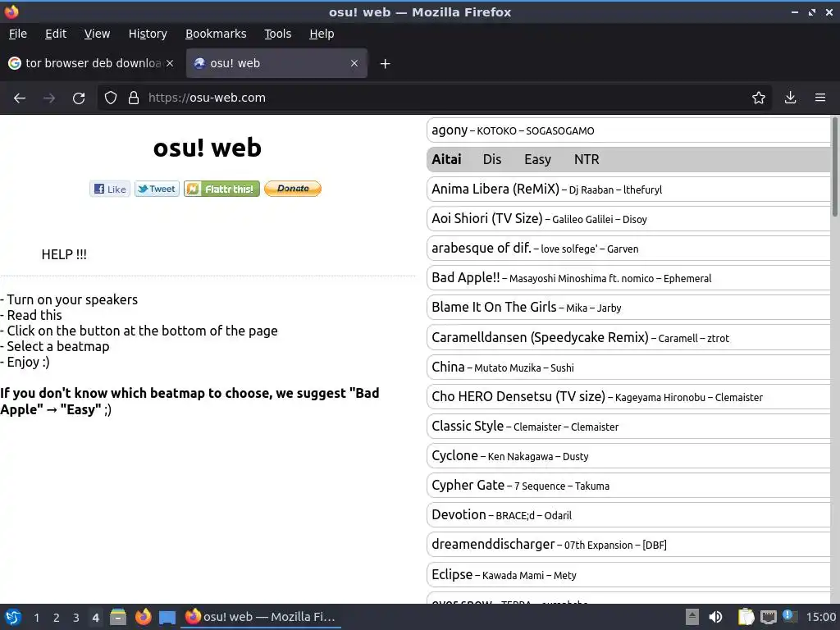The width and height of the screenshot is (840, 630).
Task: Select the Classic Style beatmap
Action: click(x=628, y=426)
